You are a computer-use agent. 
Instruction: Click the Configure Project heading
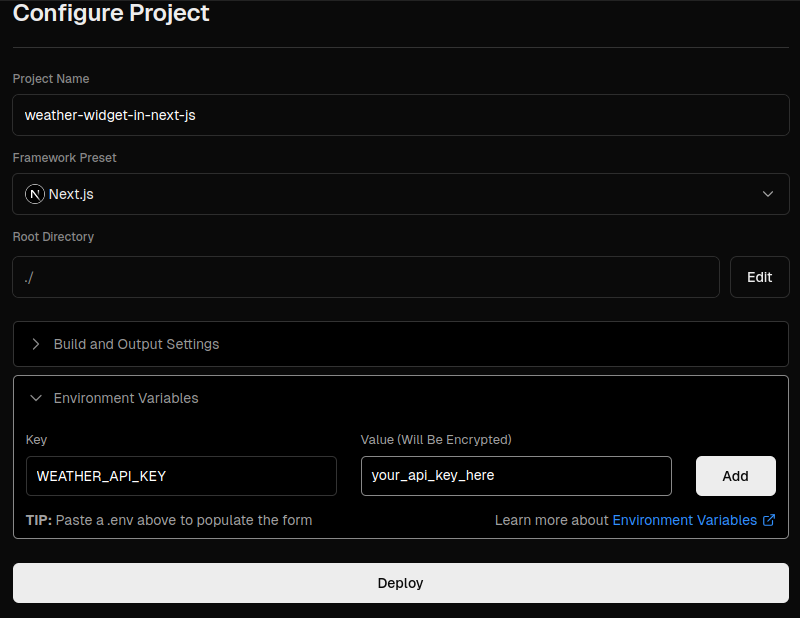111,14
